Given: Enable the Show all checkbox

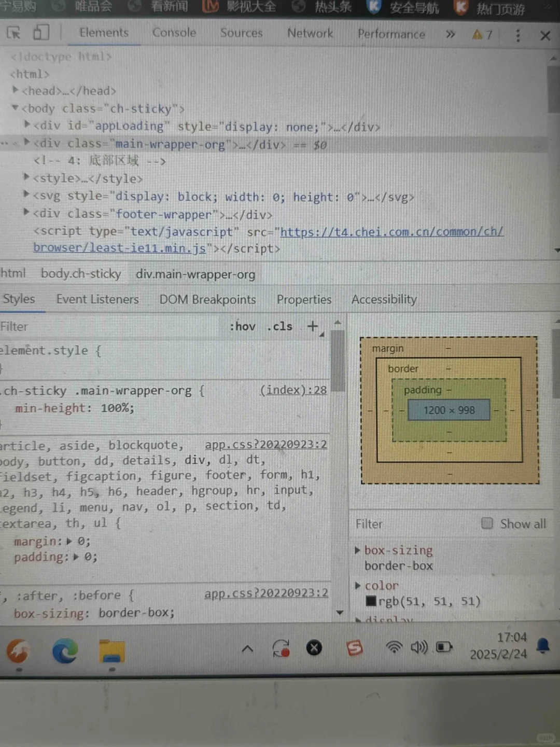Looking at the screenshot, I should tap(487, 523).
